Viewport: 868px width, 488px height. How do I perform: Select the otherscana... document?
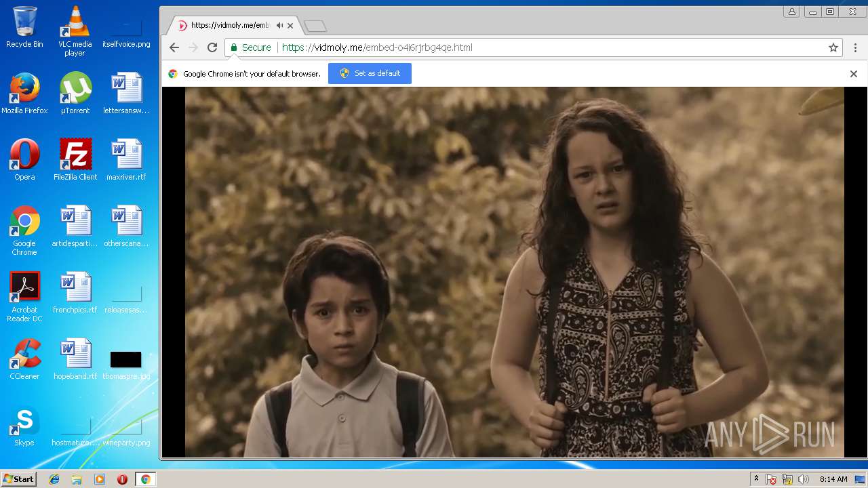(126, 226)
